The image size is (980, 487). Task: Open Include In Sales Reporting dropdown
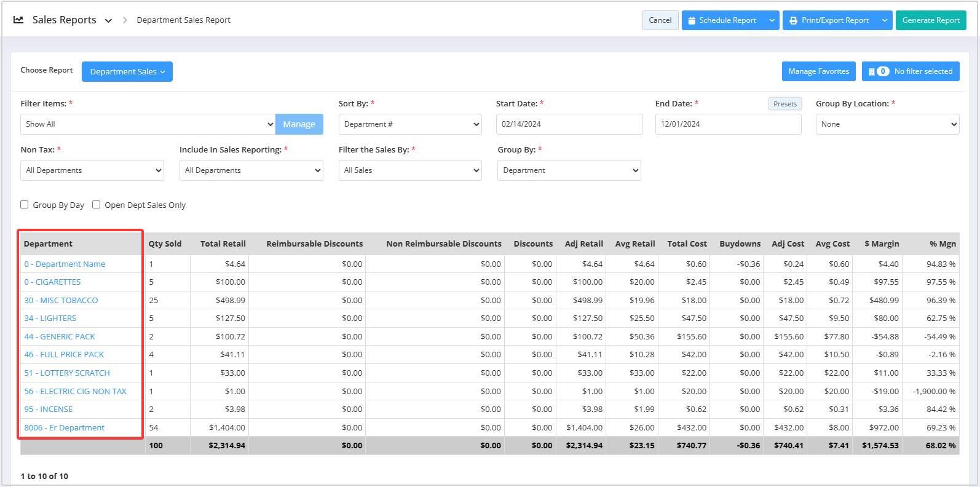[251, 170]
